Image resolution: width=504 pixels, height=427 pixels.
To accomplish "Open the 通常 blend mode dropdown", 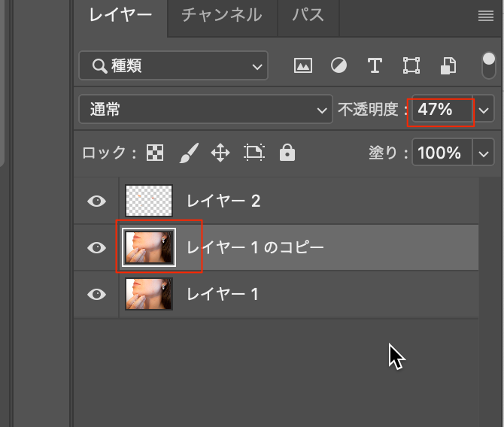I will (205, 110).
